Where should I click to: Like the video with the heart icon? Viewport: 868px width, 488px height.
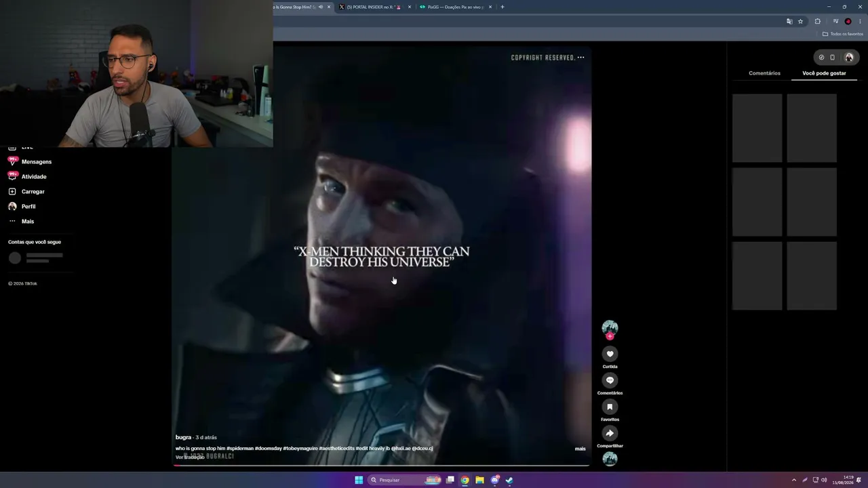pos(610,354)
